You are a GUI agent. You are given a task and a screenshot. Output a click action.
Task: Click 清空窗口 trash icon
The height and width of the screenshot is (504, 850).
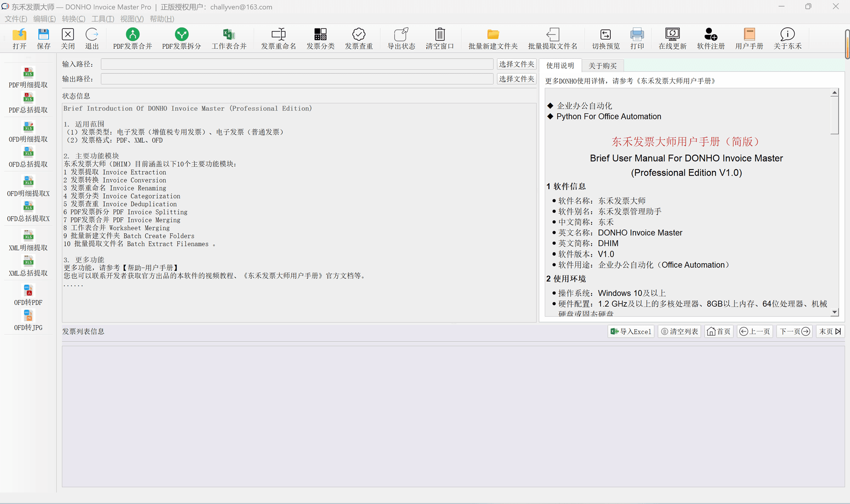(440, 39)
